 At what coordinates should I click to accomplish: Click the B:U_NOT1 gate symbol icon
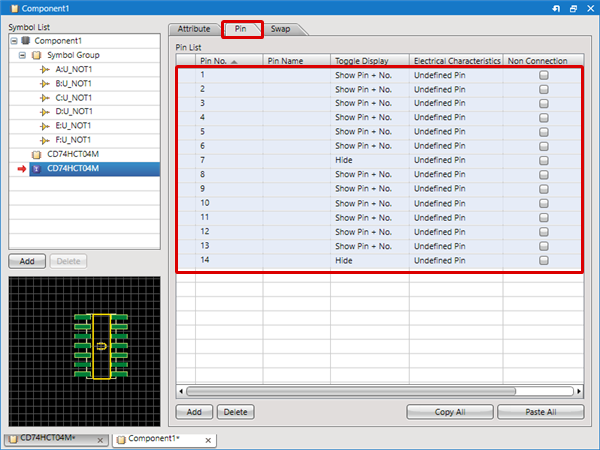tap(45, 83)
